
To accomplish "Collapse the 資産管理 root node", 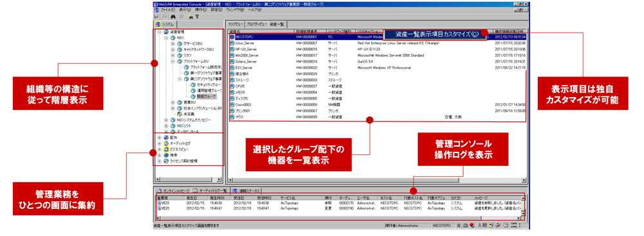I will [159, 32].
